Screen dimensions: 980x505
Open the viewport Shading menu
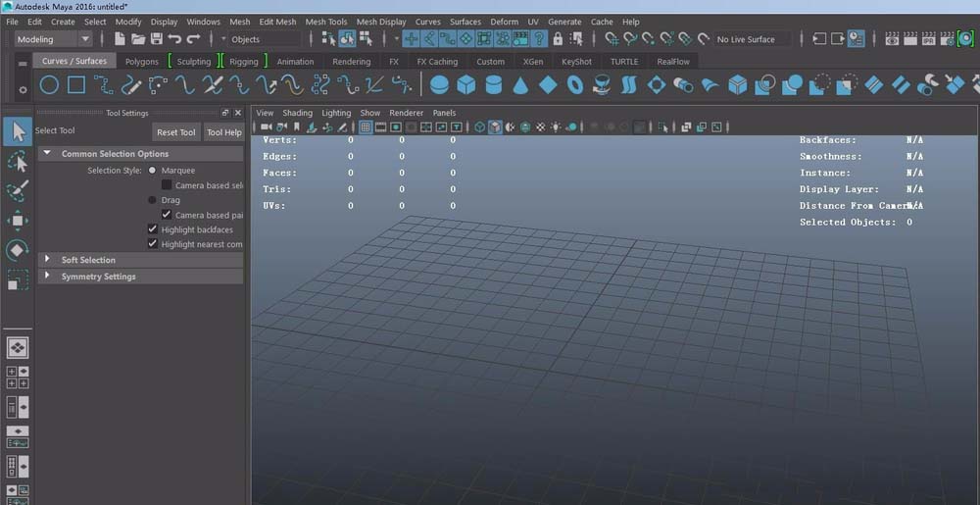tap(298, 113)
